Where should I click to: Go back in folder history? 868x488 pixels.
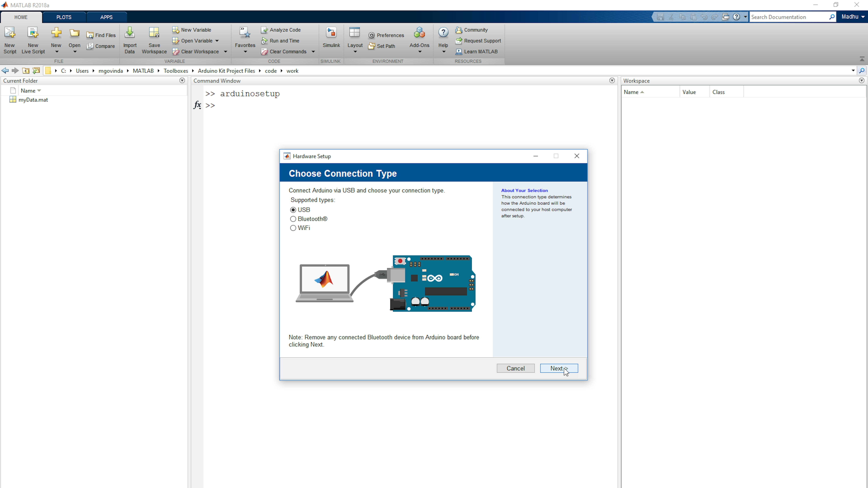click(x=5, y=71)
